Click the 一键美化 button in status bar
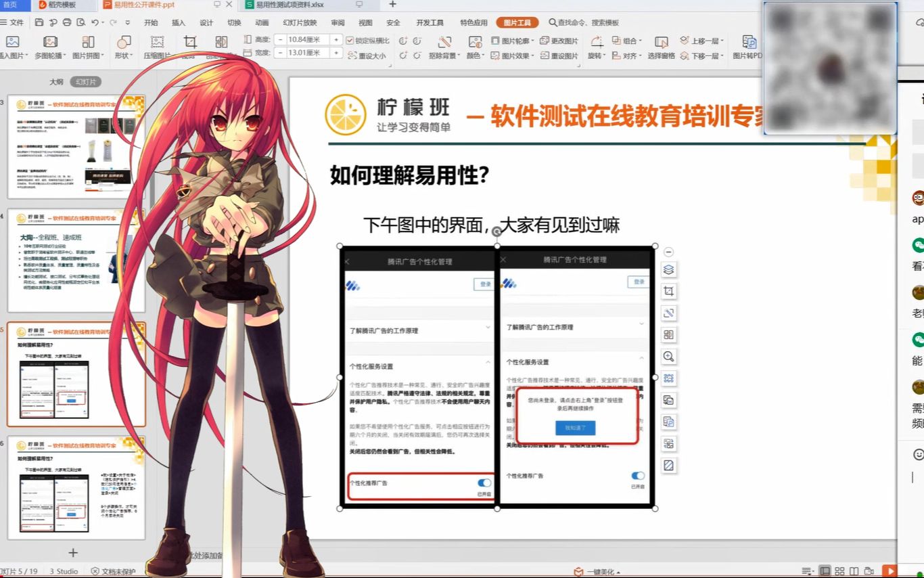The height and width of the screenshot is (578, 924). [x=596, y=572]
